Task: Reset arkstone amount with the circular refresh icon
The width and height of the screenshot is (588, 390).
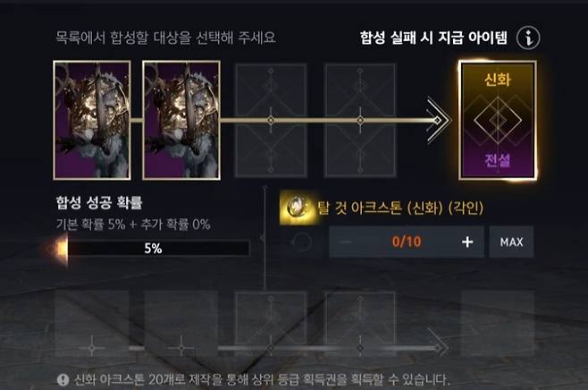Action: (301, 242)
